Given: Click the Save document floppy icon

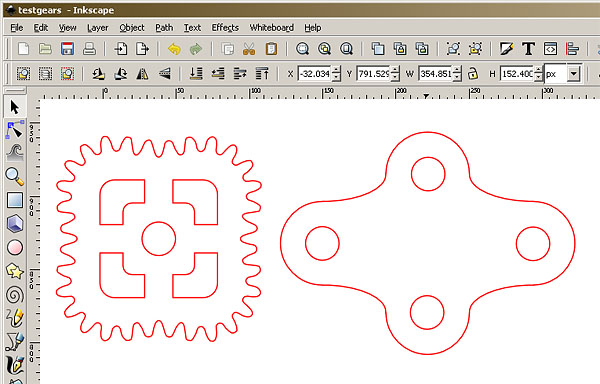Looking at the screenshot, I should click(x=67, y=49).
